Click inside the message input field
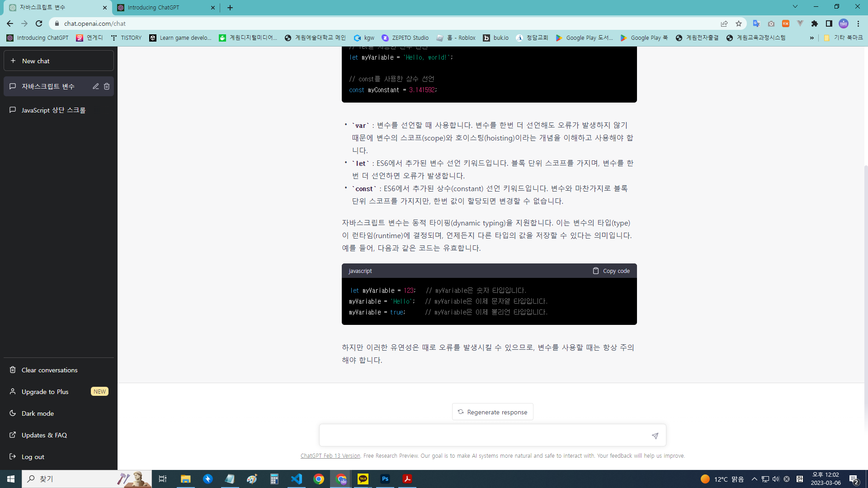 [x=479, y=435]
